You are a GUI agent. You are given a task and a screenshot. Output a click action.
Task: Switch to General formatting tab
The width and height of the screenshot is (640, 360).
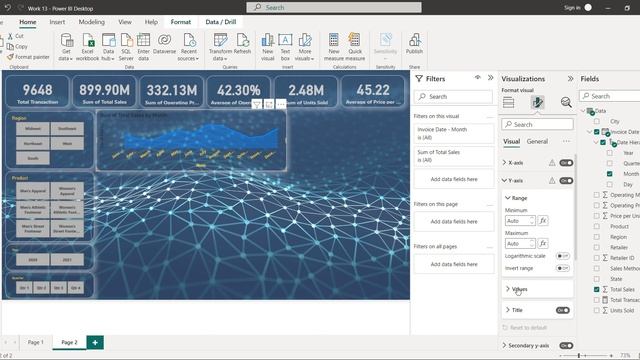537,142
